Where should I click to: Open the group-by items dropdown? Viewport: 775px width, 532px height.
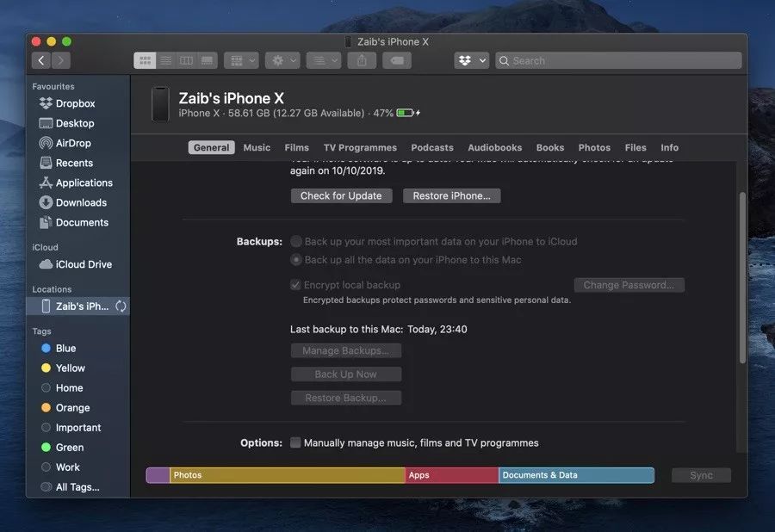241,60
